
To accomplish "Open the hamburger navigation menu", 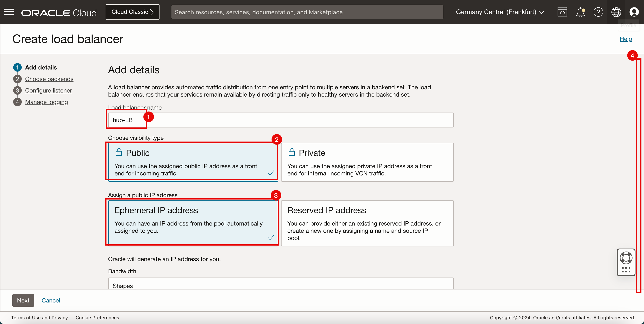I will point(9,12).
